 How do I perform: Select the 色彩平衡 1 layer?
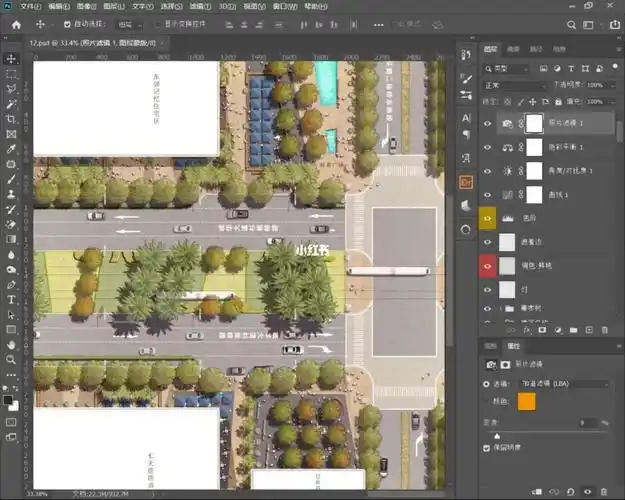click(x=565, y=146)
